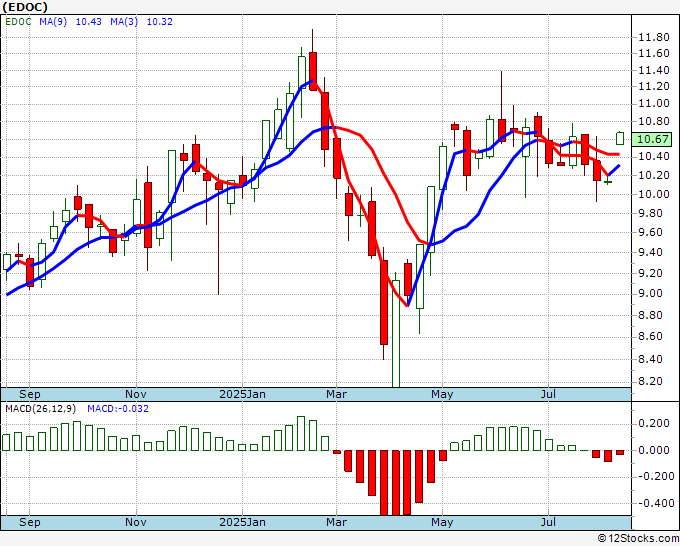The image size is (680, 546).
Task: Click May on the MACD panel date axis
Action: 442,522
